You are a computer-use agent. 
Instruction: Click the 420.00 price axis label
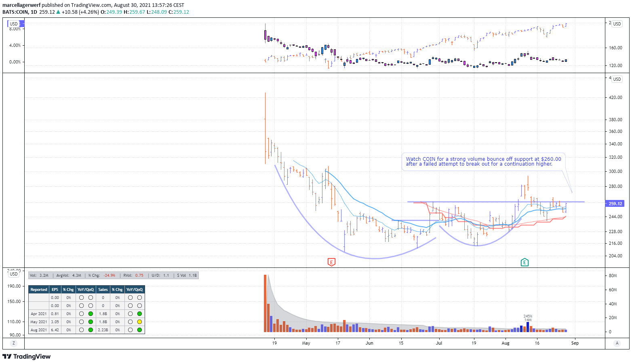[615, 97]
